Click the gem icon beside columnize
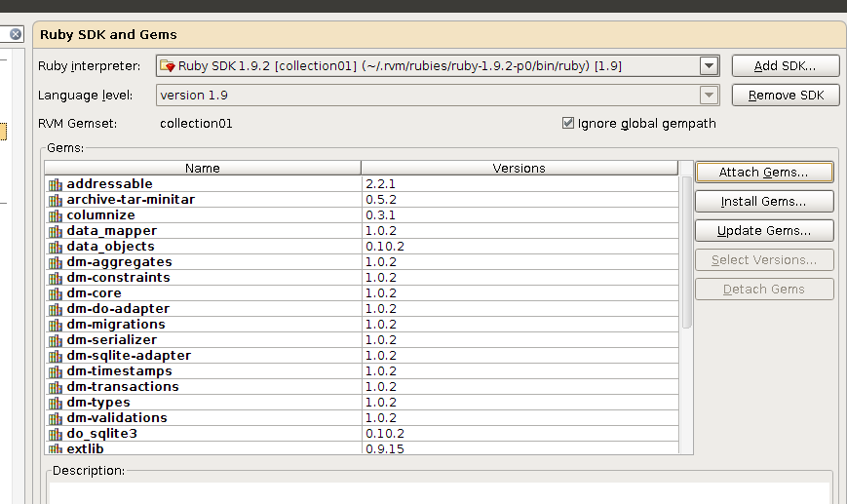The width and height of the screenshot is (847, 504). 56,216
